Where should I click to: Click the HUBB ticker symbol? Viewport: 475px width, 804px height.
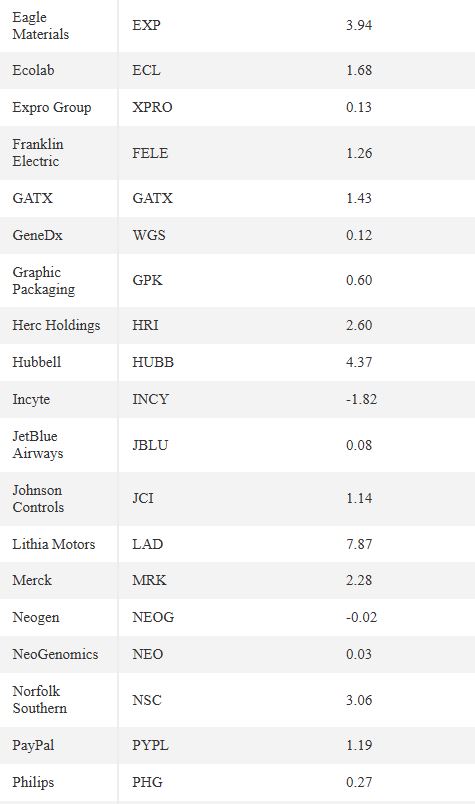[153, 363]
